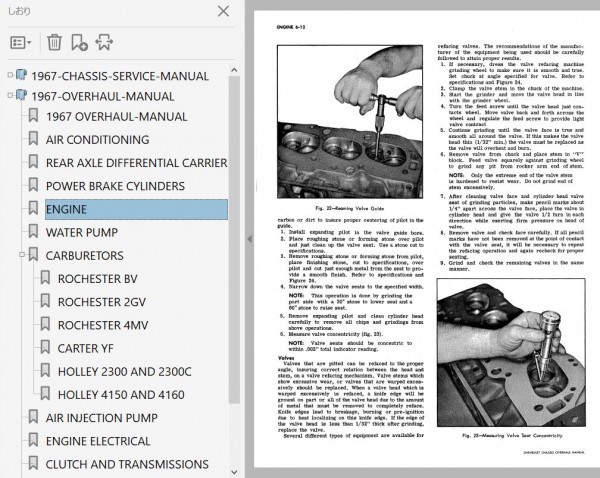Click the Fig. 22 Reaming Valve Guide caption
The height and width of the screenshot is (478, 600).
click(x=350, y=209)
